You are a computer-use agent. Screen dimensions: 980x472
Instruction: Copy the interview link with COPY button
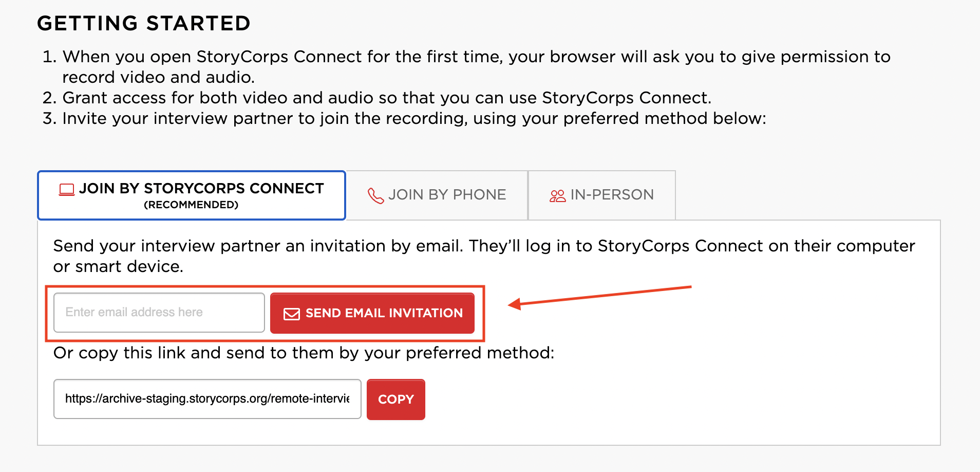pyautogui.click(x=396, y=400)
